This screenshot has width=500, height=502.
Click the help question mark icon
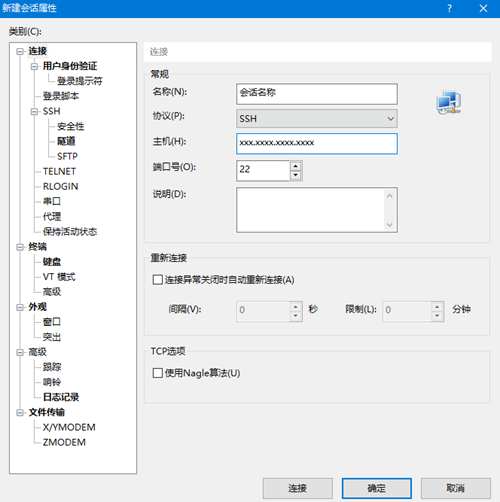pos(450,8)
